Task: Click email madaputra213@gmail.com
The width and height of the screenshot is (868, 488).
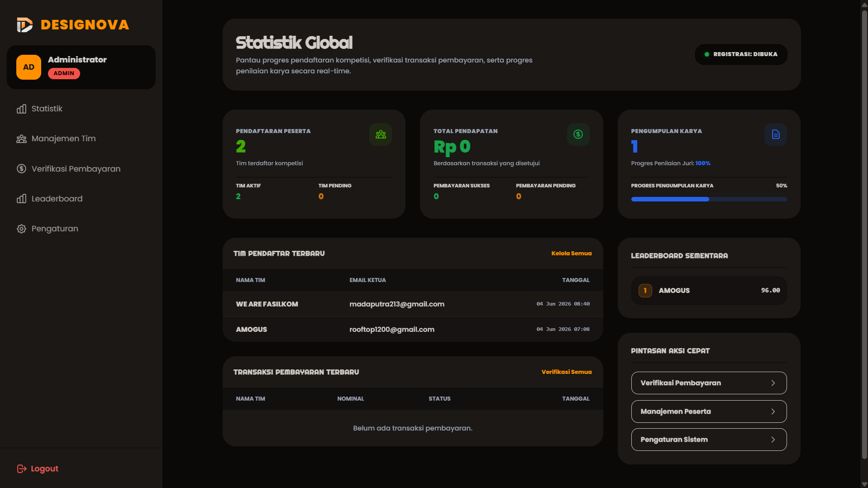Action: click(x=397, y=304)
